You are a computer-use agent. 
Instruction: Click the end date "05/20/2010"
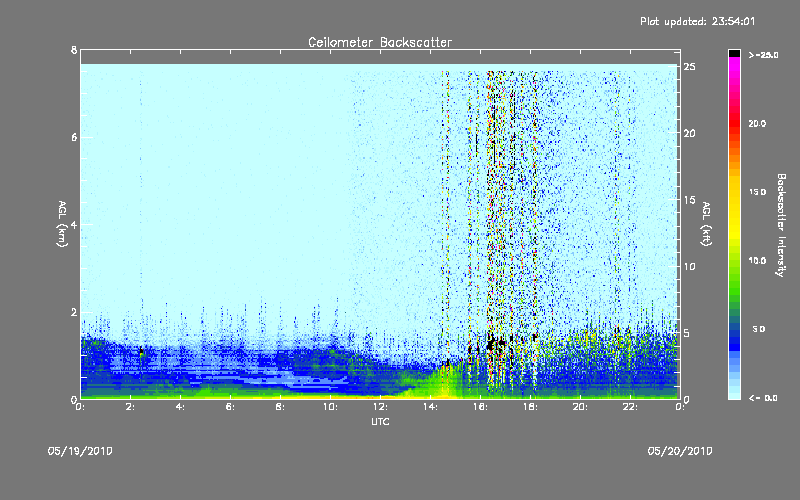click(x=680, y=451)
